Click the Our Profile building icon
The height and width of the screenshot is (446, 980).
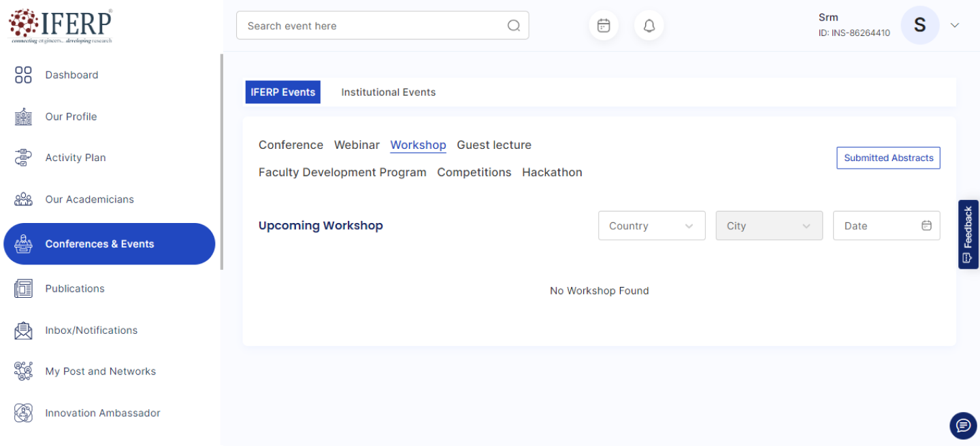23,117
